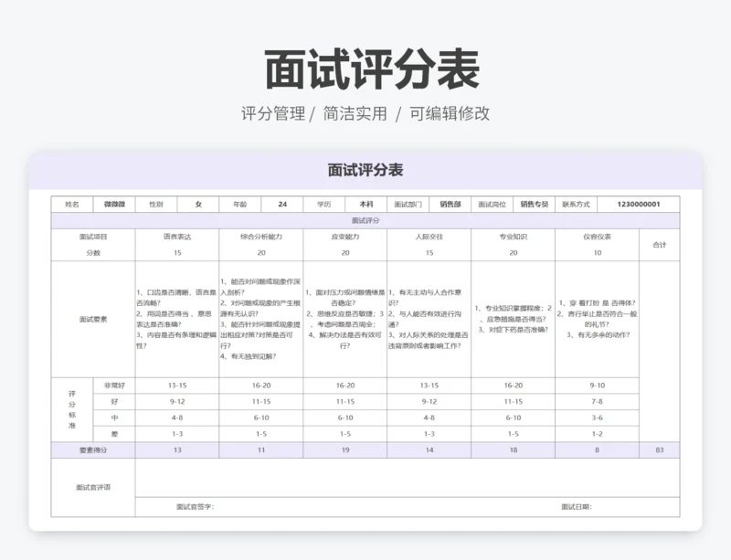Image resolution: width=731 pixels, height=560 pixels.
Task: Click the 面试日期 date field
Action: pos(577,507)
